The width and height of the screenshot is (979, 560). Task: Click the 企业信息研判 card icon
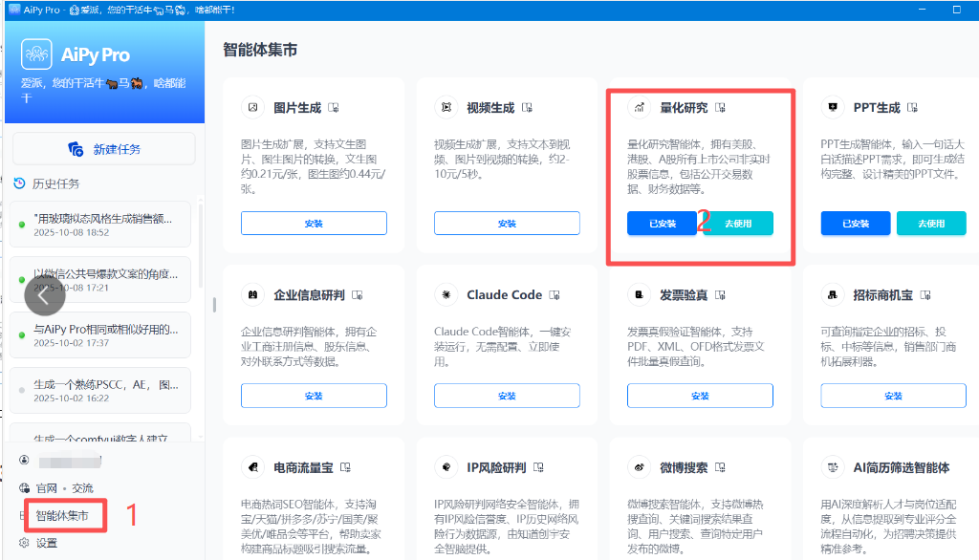tap(252, 294)
